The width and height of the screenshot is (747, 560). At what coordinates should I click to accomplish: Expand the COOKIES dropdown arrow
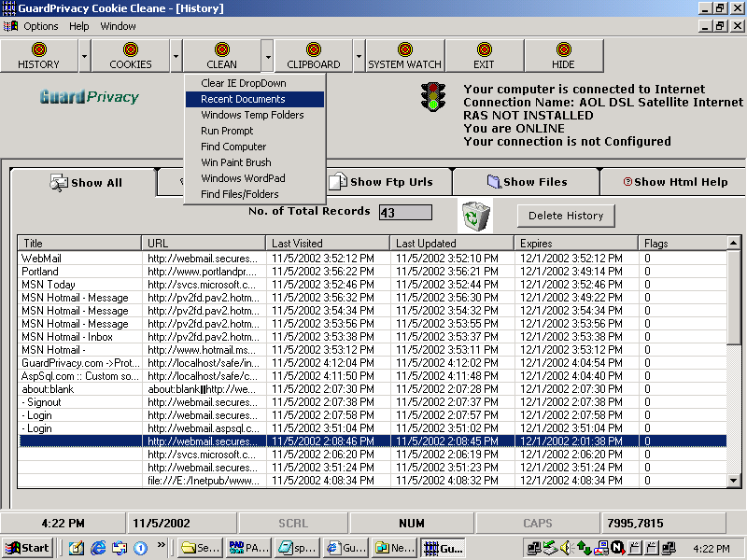coord(176,56)
